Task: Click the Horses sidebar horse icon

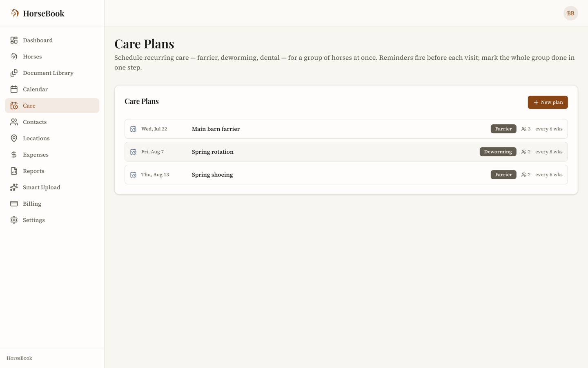Action: pos(14,56)
